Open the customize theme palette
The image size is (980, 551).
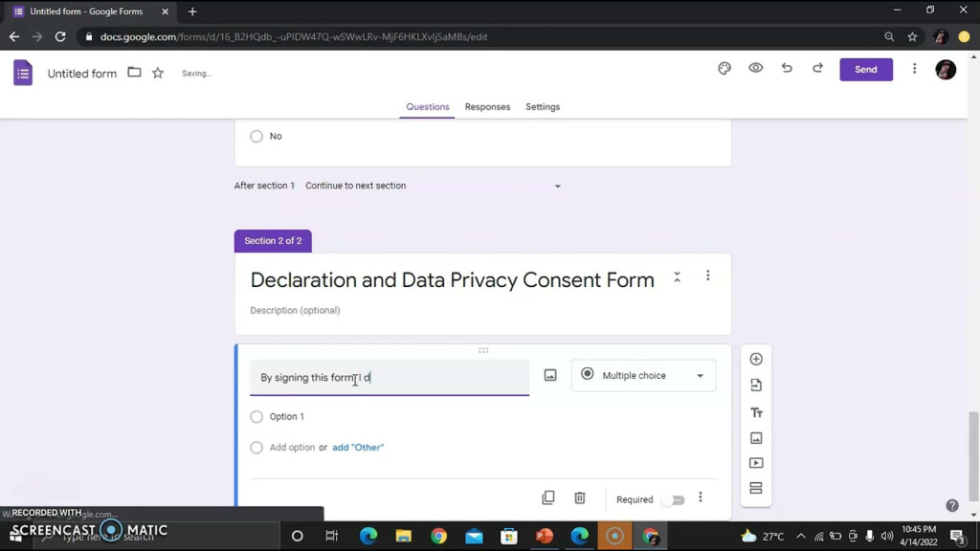pos(724,69)
